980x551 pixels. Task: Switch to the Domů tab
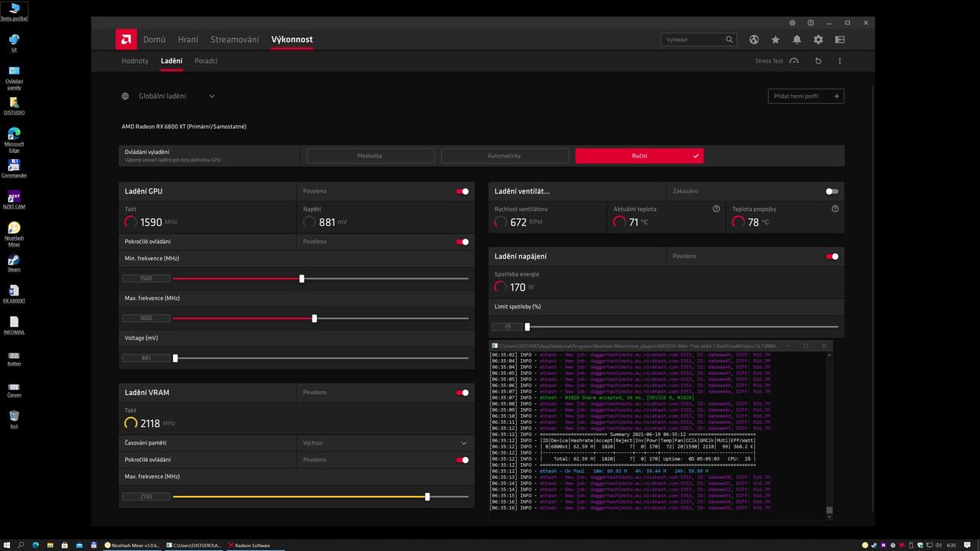(154, 39)
